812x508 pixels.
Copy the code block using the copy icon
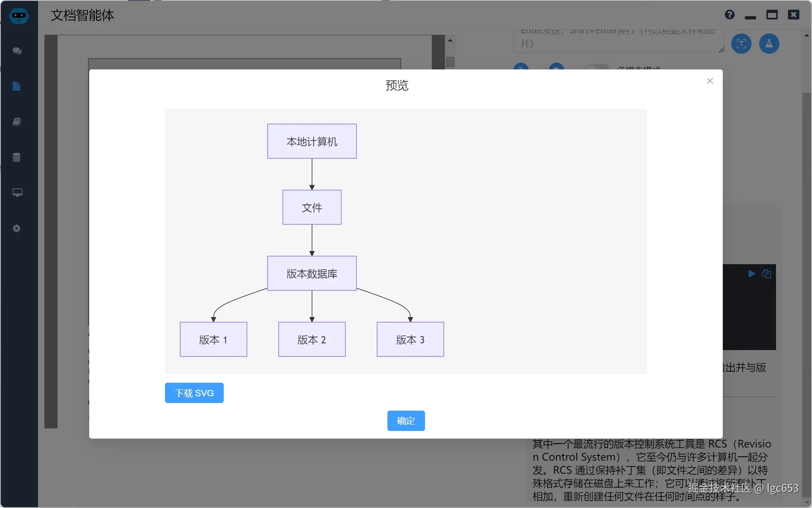coord(767,273)
